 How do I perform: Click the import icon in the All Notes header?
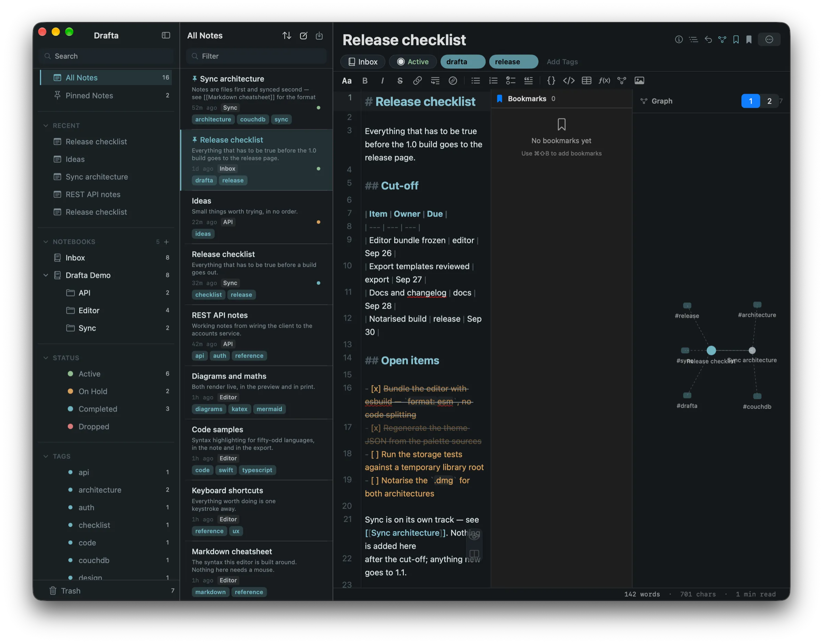[319, 35]
